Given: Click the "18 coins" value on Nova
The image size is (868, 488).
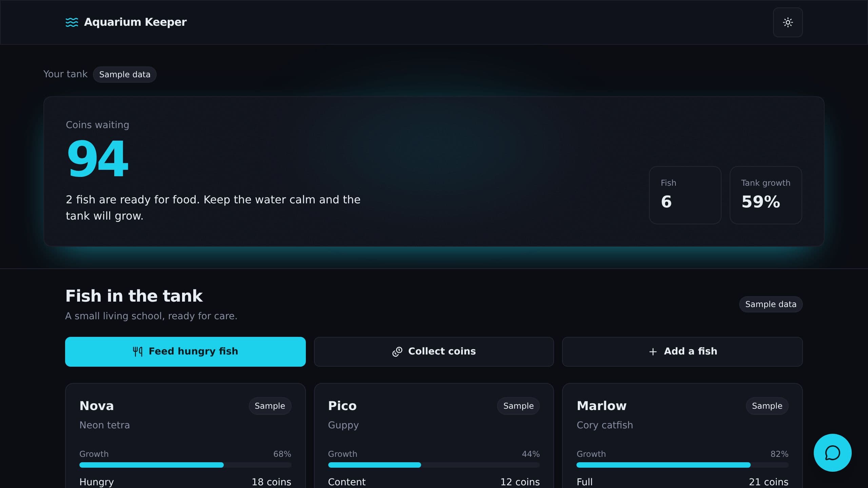Looking at the screenshot, I should click(x=271, y=482).
